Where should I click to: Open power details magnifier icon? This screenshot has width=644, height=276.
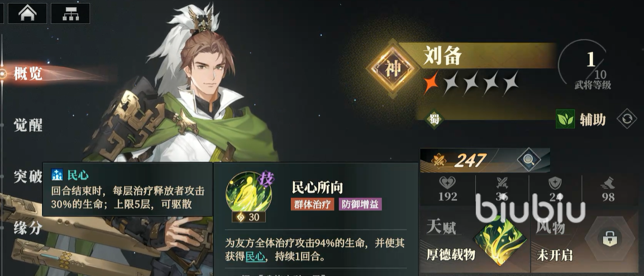click(528, 160)
